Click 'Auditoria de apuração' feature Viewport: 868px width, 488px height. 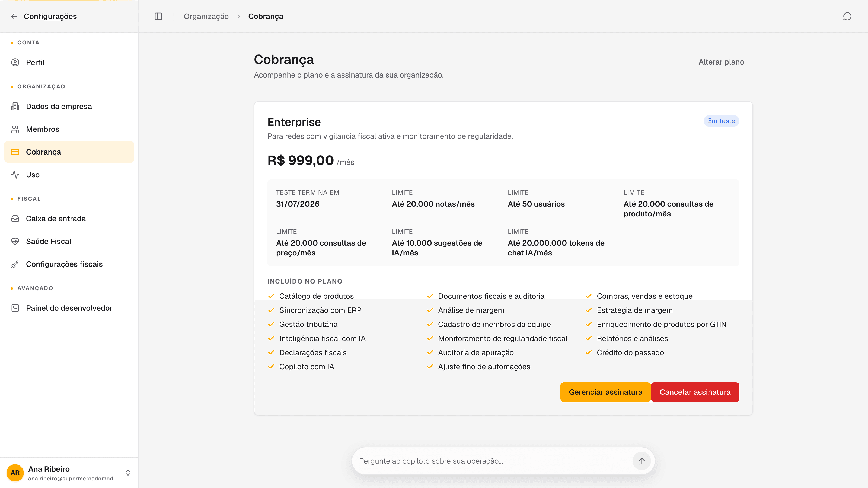476,353
